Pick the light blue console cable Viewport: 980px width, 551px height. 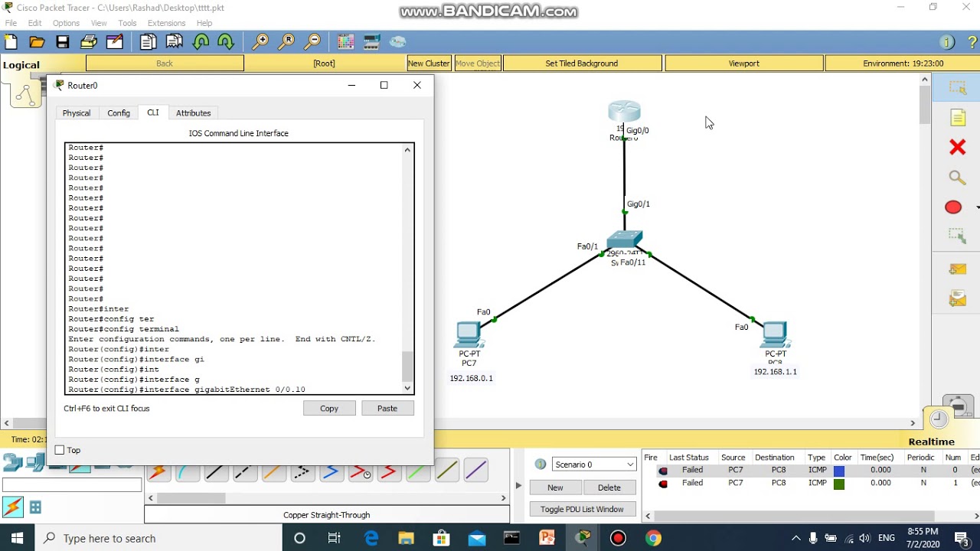pyautogui.click(x=187, y=473)
